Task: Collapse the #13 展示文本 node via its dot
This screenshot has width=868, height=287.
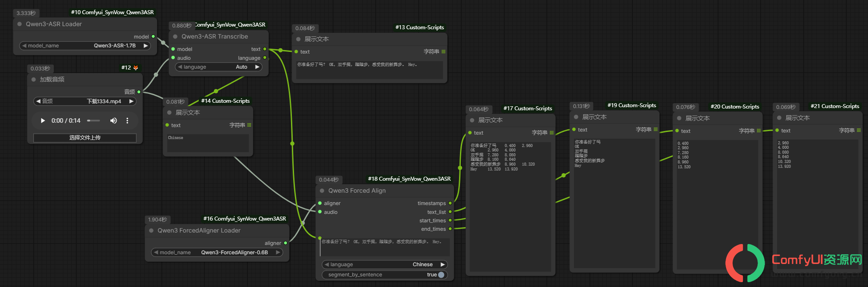Action: [x=298, y=39]
